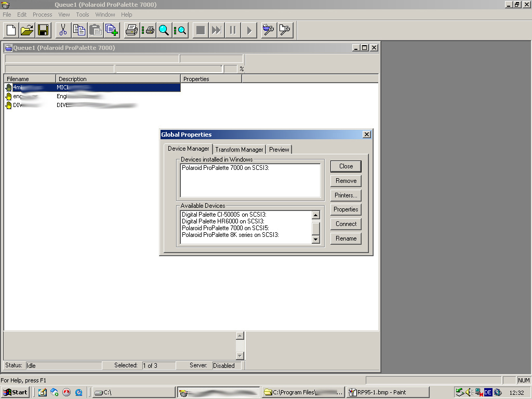This screenshot has width=532, height=399.
Task: Click the red circular quick launch icon
Action: [66, 393]
